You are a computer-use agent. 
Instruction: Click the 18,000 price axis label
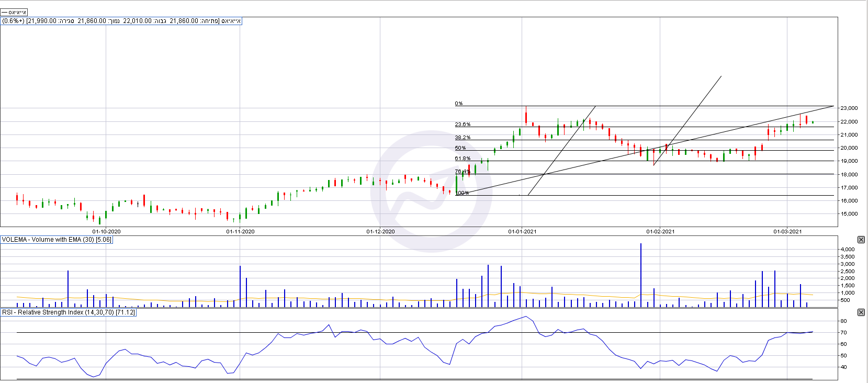point(849,174)
